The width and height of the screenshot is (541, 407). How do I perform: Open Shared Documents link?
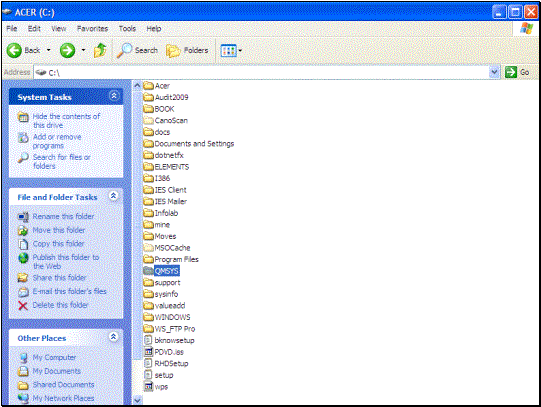[x=63, y=385]
